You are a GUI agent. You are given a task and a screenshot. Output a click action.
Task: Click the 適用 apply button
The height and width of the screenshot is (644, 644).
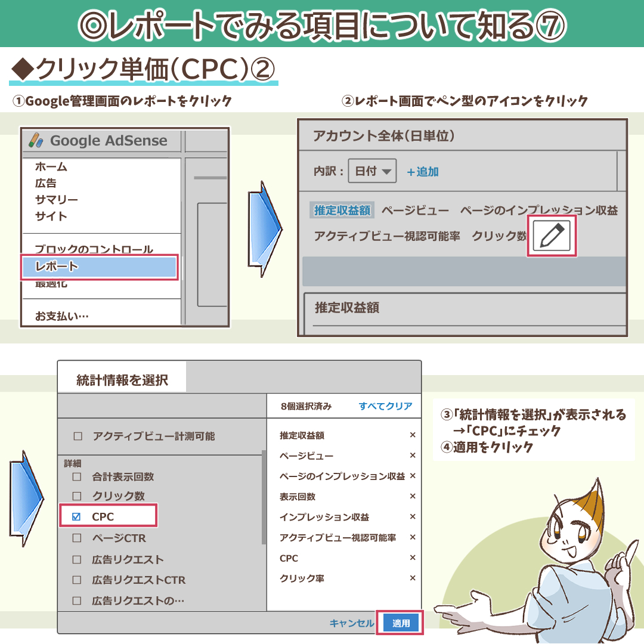point(401,623)
